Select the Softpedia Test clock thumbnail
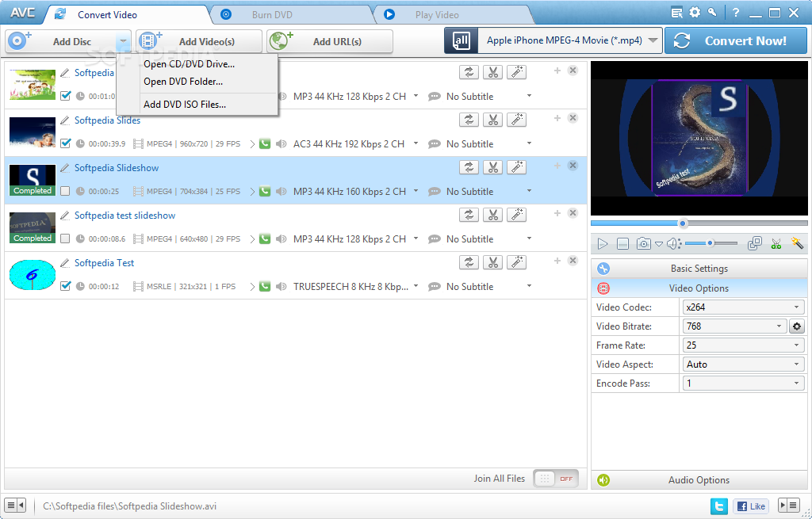 tap(32, 275)
